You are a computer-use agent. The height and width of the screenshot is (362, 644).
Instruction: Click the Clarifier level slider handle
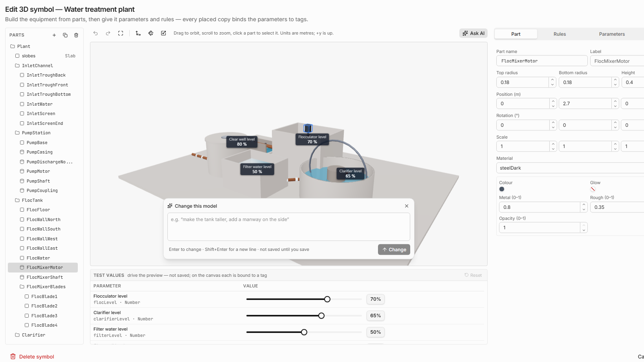(x=321, y=316)
